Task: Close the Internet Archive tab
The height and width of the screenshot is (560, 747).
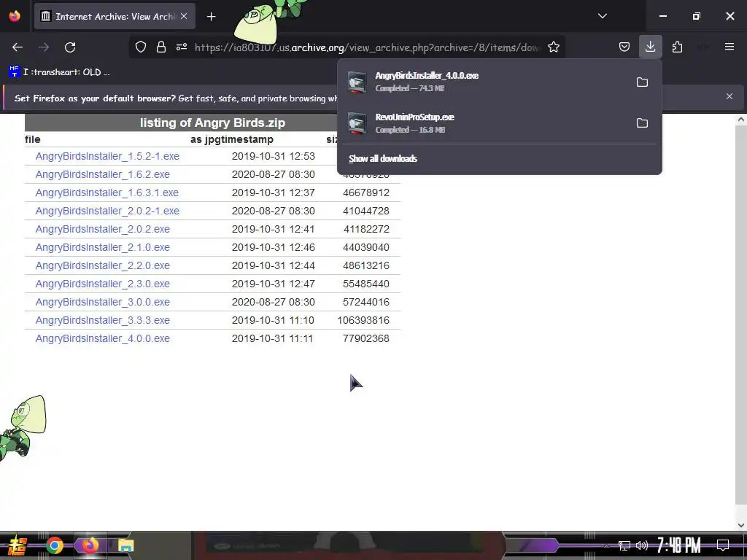Action: click(184, 16)
